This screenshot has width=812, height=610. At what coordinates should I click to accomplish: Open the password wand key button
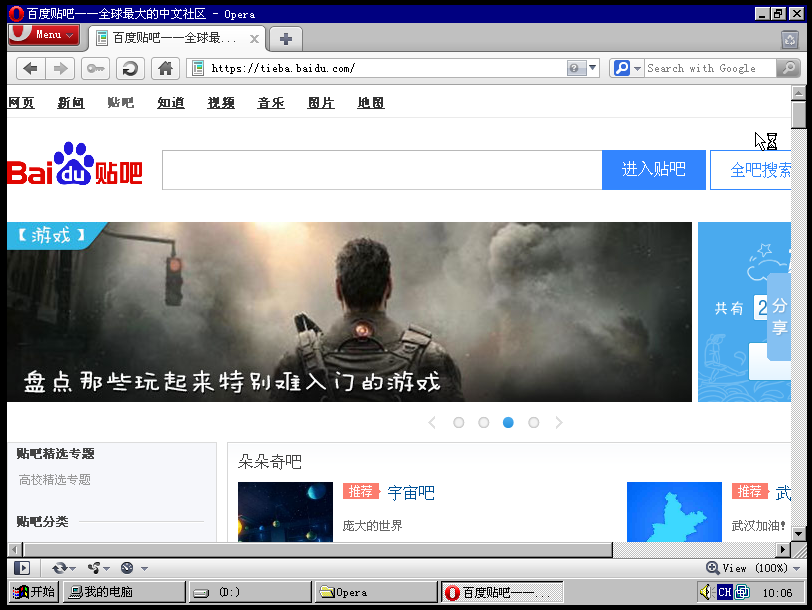[95, 68]
